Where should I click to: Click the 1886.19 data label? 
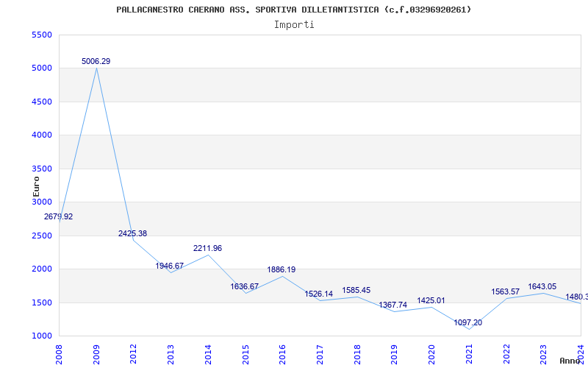pyautogui.click(x=282, y=269)
